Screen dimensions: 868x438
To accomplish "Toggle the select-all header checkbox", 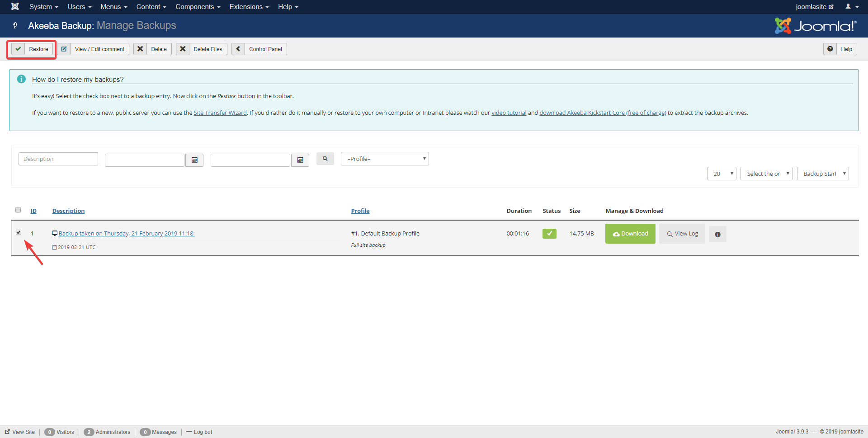I will pos(18,210).
